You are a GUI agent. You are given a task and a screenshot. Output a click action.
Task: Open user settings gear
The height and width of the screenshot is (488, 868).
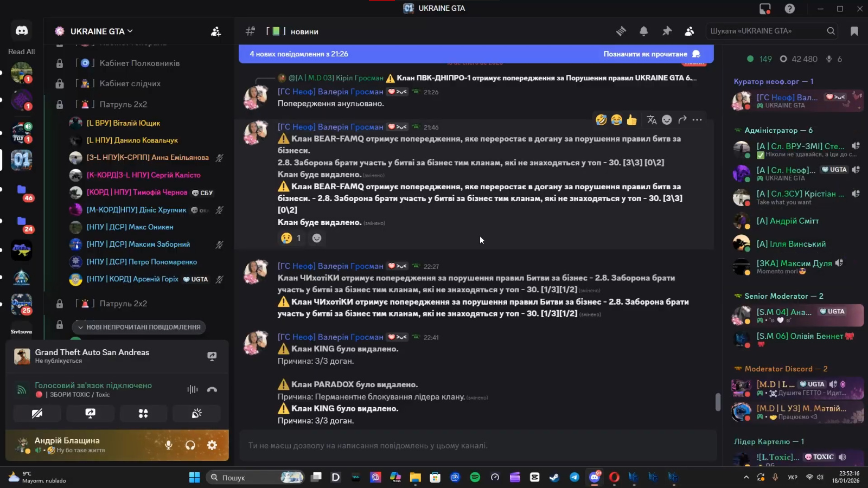[x=212, y=445]
